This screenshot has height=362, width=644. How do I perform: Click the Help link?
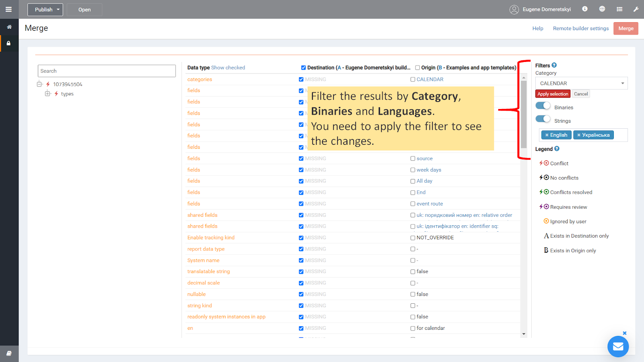tap(538, 29)
